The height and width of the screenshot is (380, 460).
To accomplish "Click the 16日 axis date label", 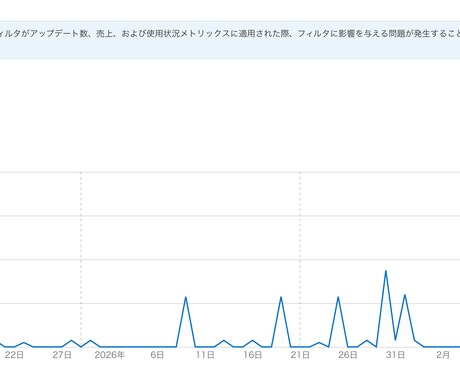I will [x=252, y=355].
